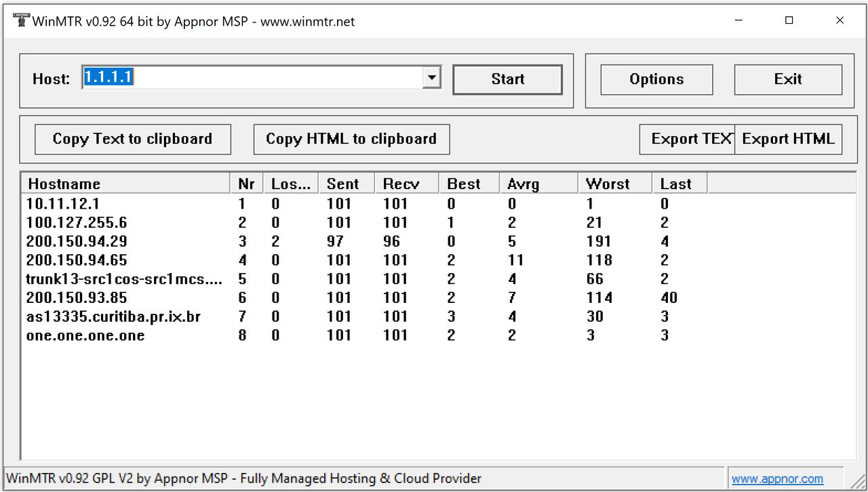Click Avrg value 11 for hop 4
This screenshot has width=868, height=492.
point(515,260)
